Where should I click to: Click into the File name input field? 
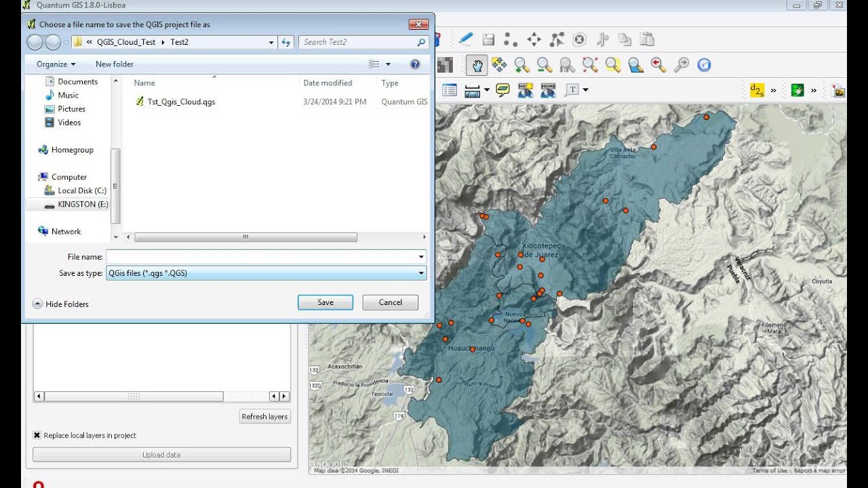tap(261, 257)
